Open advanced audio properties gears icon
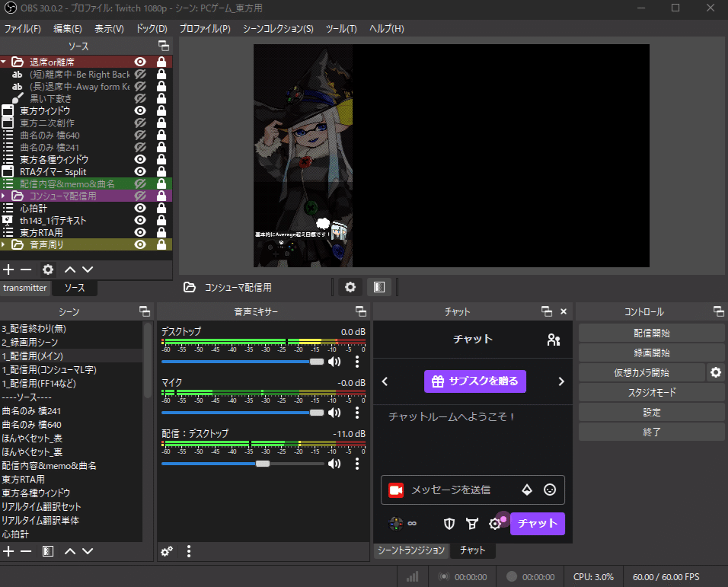728x587 pixels. pos(167,551)
